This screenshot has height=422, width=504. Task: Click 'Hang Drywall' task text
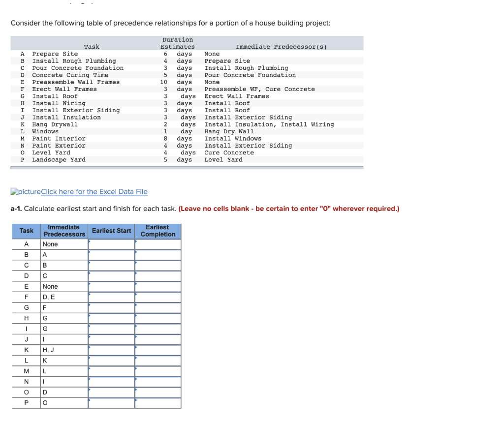click(x=55, y=124)
